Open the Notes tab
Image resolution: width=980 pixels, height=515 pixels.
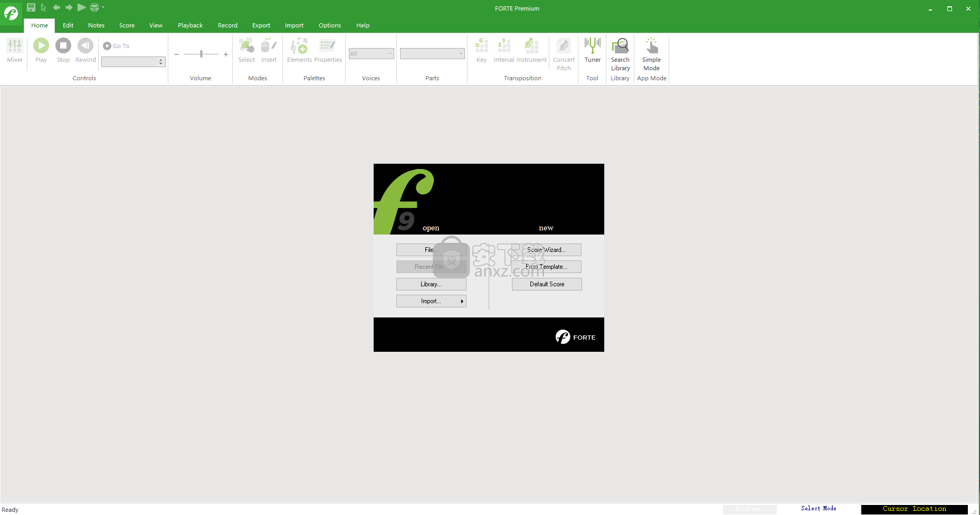pyautogui.click(x=96, y=25)
